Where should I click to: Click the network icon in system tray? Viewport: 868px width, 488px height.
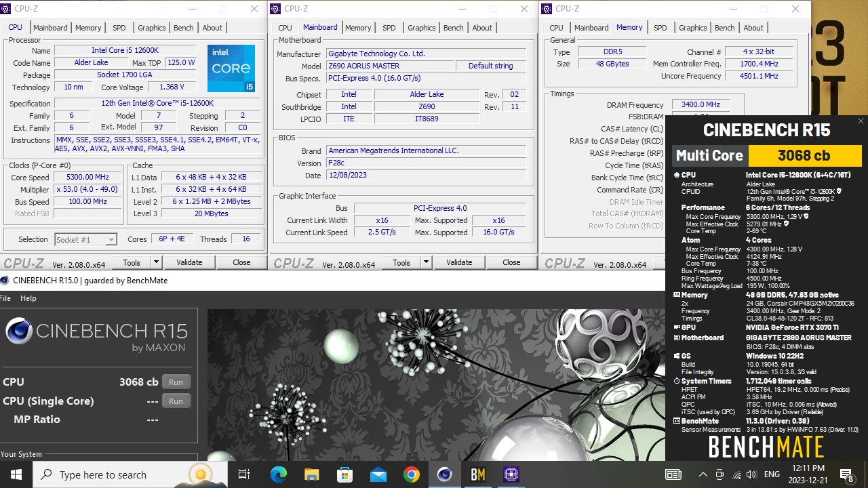(736, 474)
